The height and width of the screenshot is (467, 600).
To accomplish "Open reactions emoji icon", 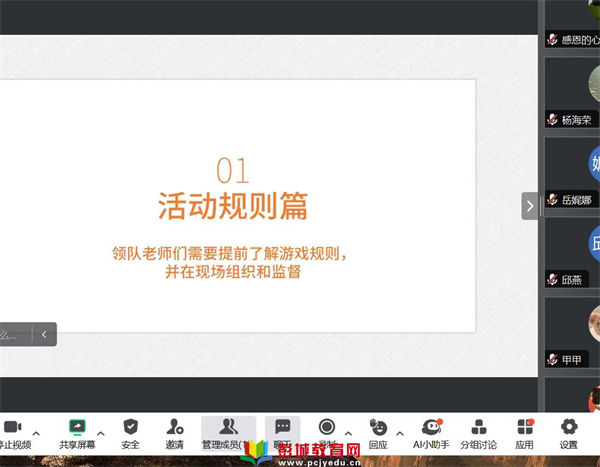I will (378, 427).
